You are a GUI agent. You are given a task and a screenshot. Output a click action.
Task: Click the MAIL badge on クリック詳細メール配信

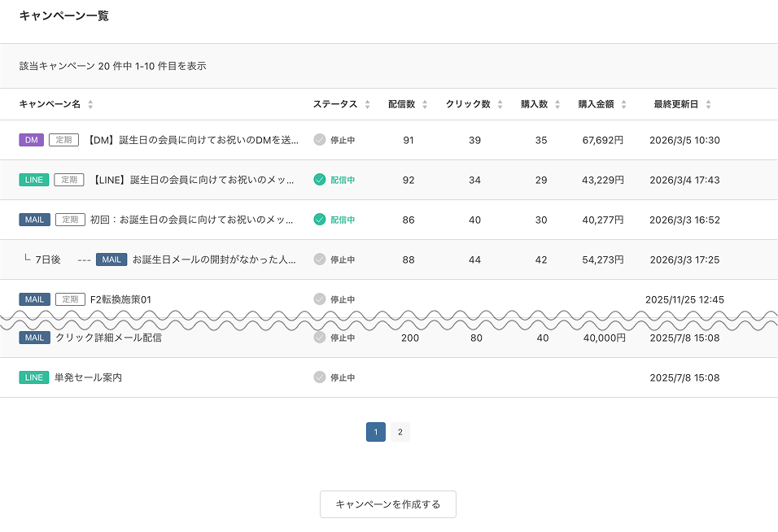[x=34, y=338]
